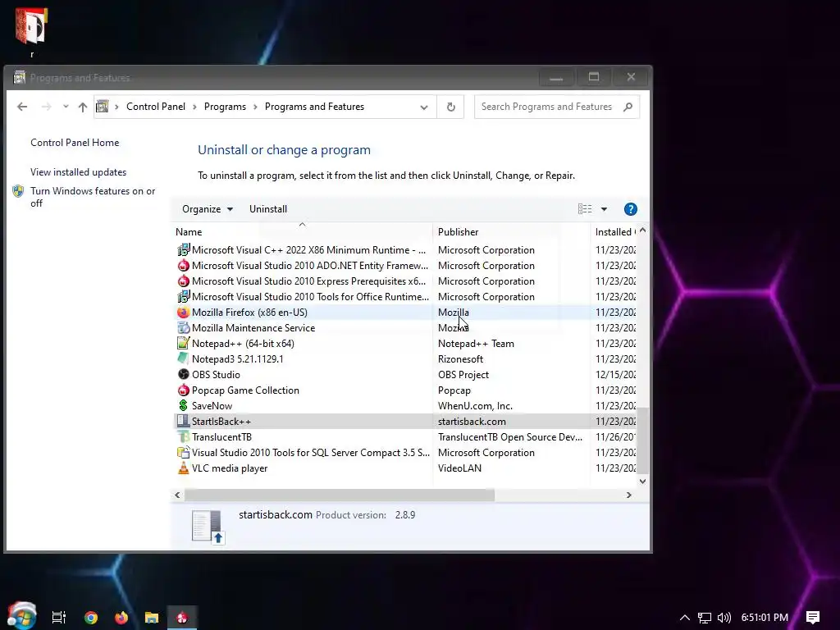840x630 pixels.
Task: Open the recent locations dropdown arrow
Action: click(66, 107)
